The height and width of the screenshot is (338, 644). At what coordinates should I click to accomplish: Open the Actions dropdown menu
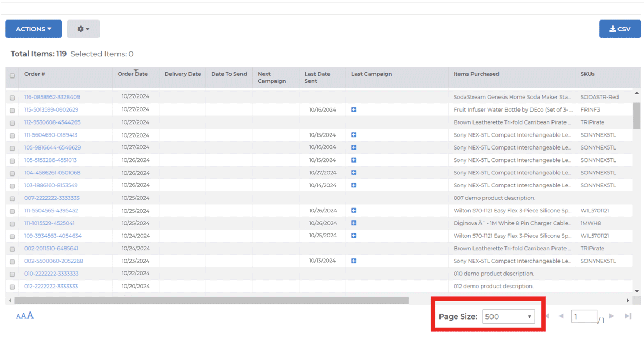[34, 29]
